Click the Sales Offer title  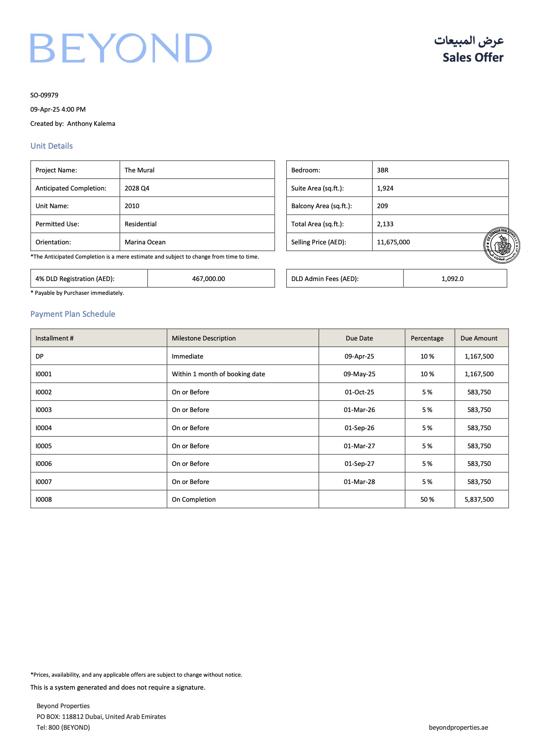pos(473,57)
